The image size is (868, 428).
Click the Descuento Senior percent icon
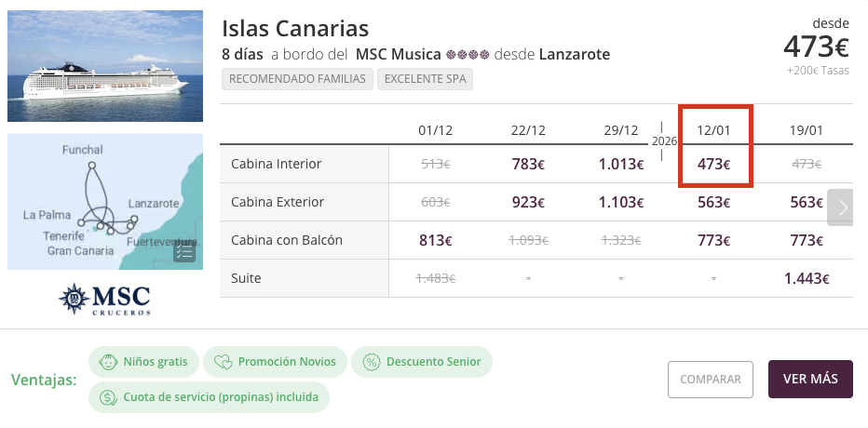pyautogui.click(x=372, y=361)
